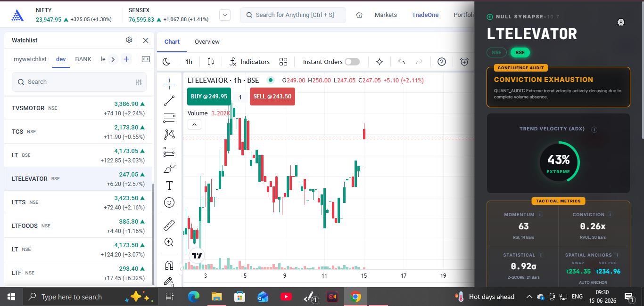Screen dimensions: 644x306
Task: Click the order quantity 1 field
Action: [x=240, y=97]
